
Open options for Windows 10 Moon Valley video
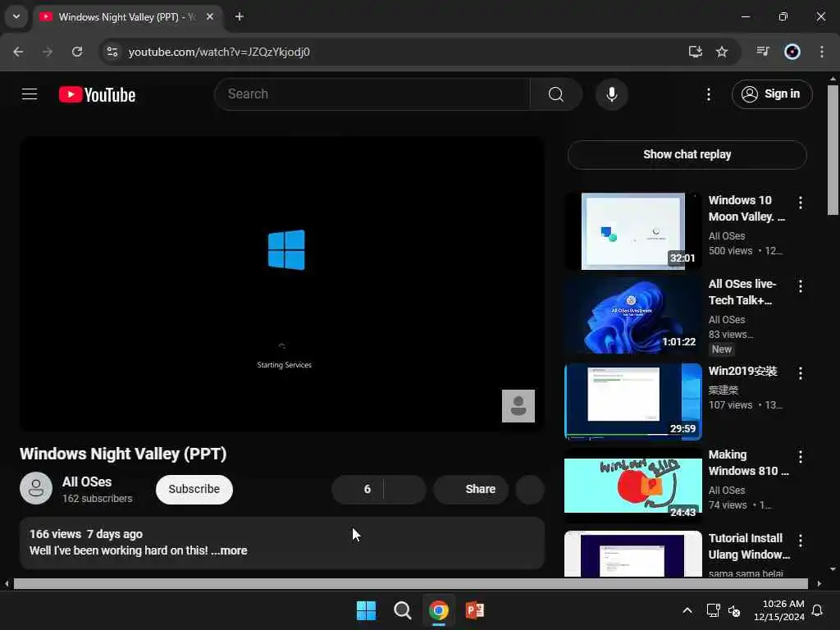(800, 203)
